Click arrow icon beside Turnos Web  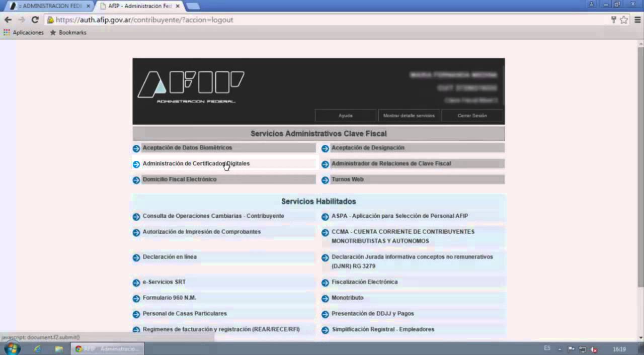pyautogui.click(x=325, y=180)
